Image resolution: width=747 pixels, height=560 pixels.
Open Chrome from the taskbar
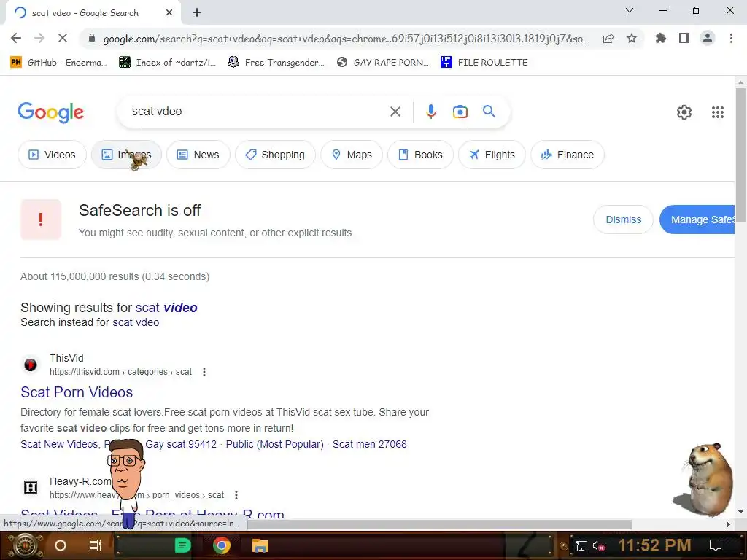(221, 545)
